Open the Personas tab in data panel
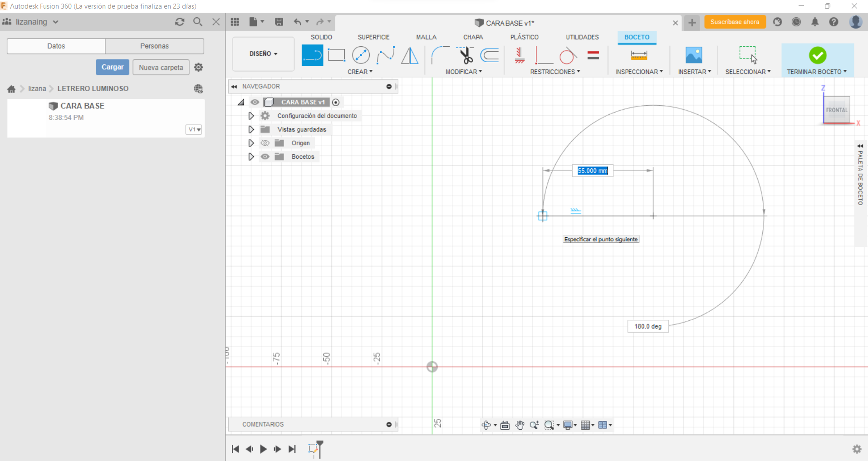The height and width of the screenshot is (461, 868). 154,46
